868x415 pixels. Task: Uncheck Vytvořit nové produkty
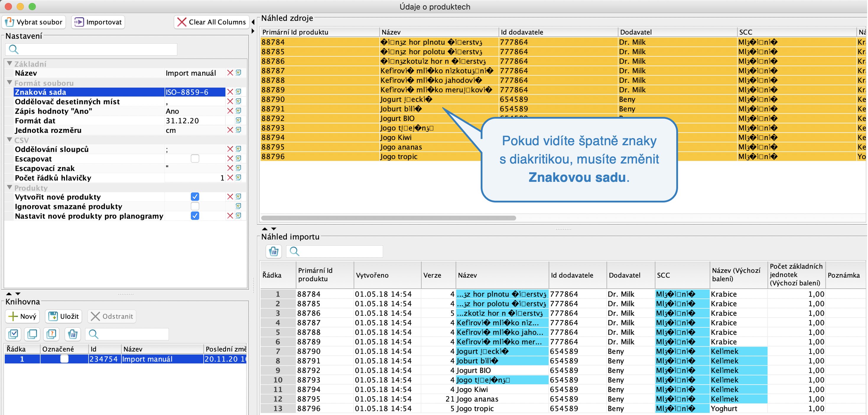[195, 197]
